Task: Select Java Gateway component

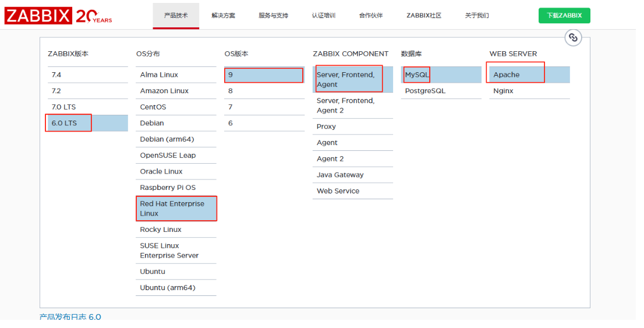Action: click(x=352, y=175)
